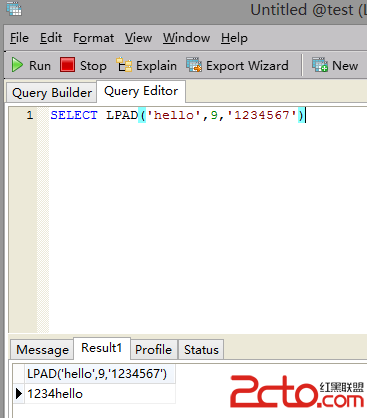The height and width of the screenshot is (418, 367).
Task: Select the Query Editor tab
Action: 141,91
